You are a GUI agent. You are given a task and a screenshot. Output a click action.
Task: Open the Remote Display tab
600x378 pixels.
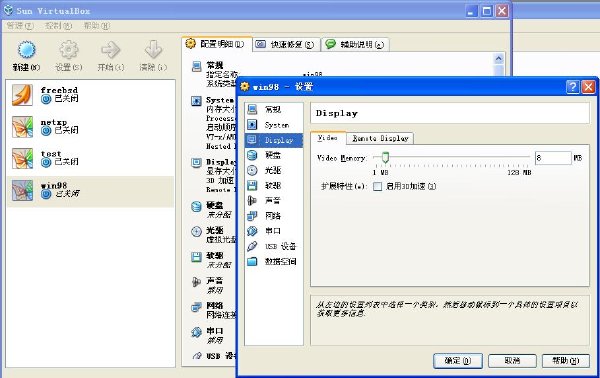pos(380,138)
